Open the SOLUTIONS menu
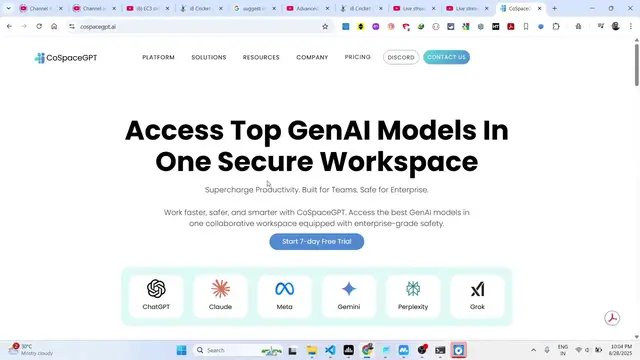 tap(209, 57)
